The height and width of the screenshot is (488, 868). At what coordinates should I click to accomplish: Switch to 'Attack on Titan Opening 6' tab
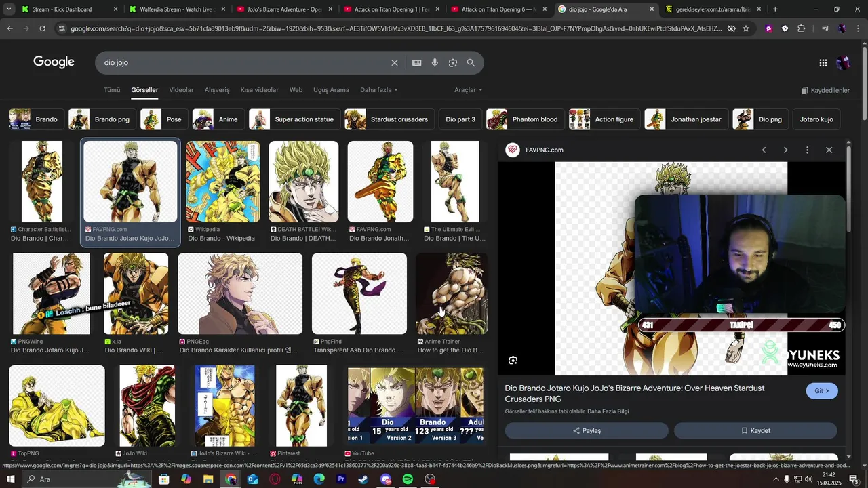coord(498,9)
